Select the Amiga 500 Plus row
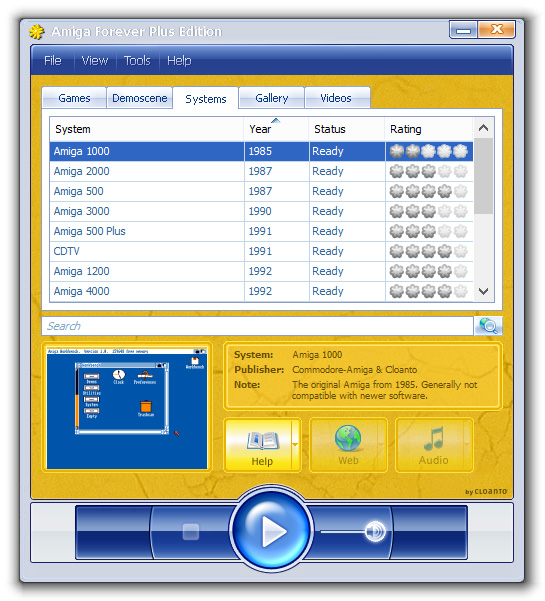Image resolution: width=545 pixels, height=601 pixels. tap(261, 231)
